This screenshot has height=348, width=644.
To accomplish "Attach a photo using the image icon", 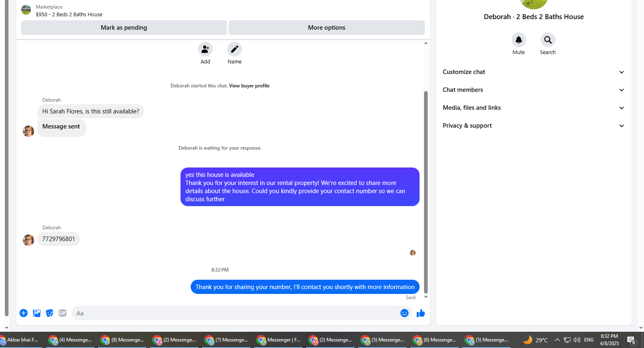I will click(37, 313).
